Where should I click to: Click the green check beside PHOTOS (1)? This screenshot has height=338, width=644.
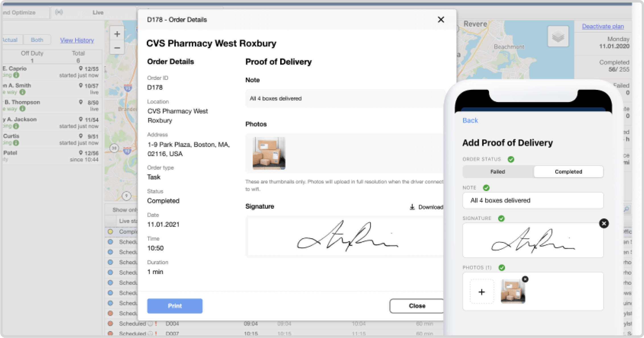click(502, 268)
